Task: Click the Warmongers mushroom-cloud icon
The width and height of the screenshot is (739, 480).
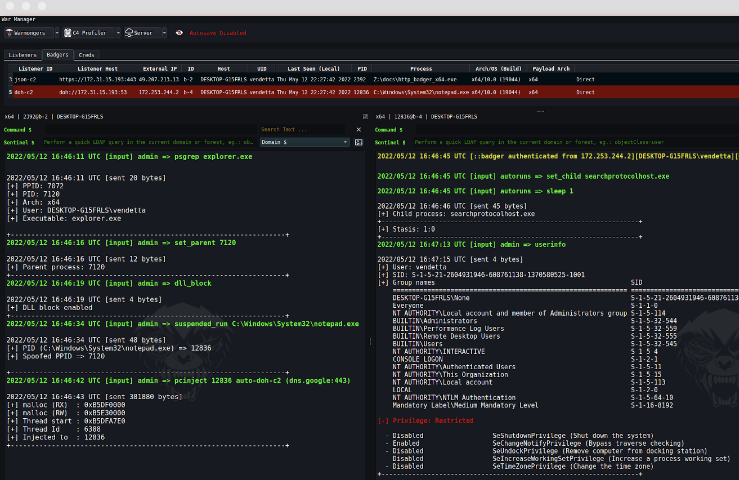Action: (x=9, y=33)
